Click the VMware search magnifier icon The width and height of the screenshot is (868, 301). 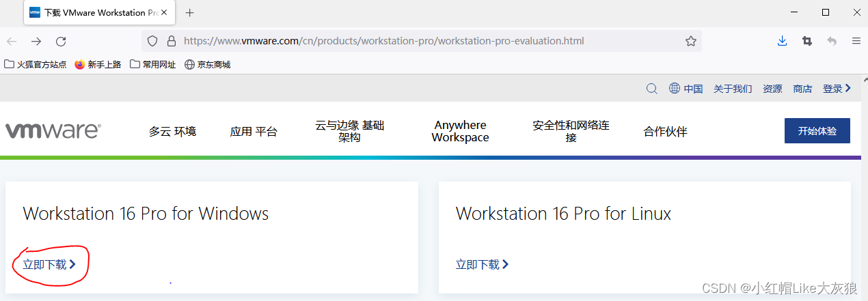click(x=652, y=88)
